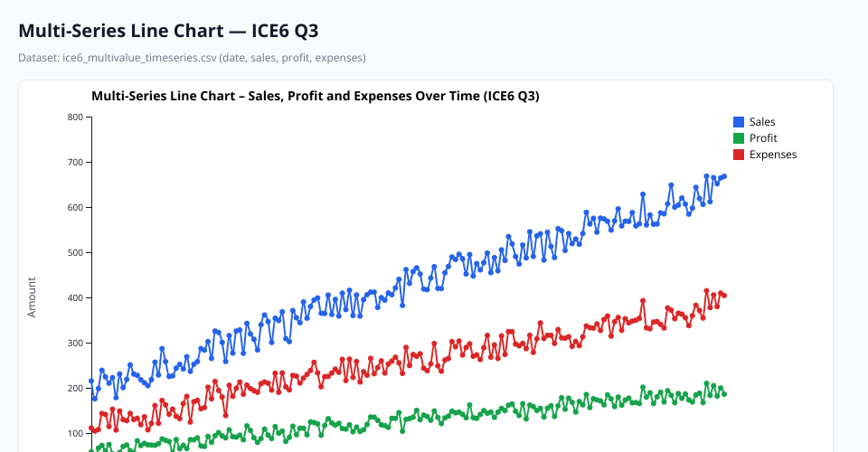Click the dataset subtitle mentioning ice6_multivalue_timeseries.csv

pyautogui.click(x=192, y=58)
